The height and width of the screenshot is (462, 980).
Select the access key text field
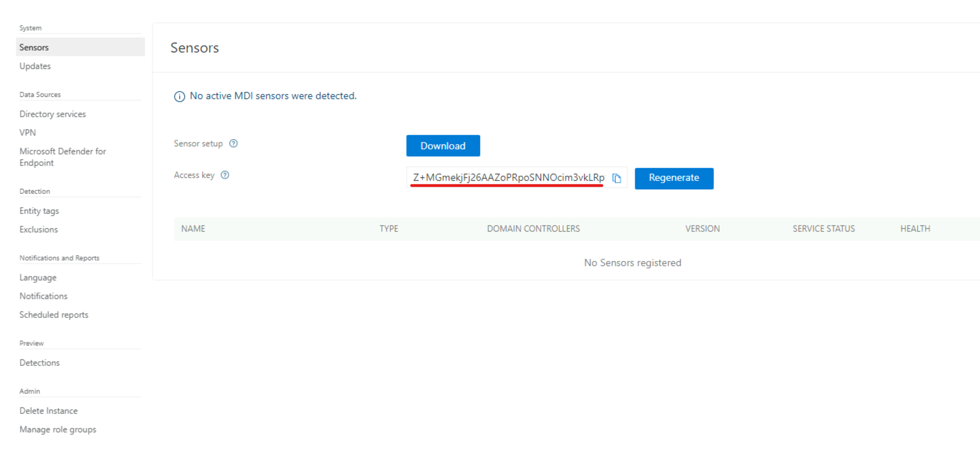click(x=506, y=177)
